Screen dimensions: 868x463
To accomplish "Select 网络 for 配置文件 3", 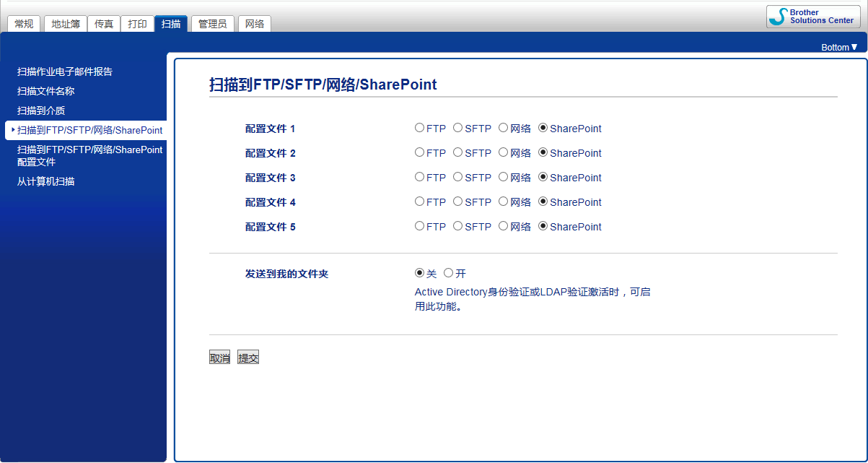I will tap(503, 178).
